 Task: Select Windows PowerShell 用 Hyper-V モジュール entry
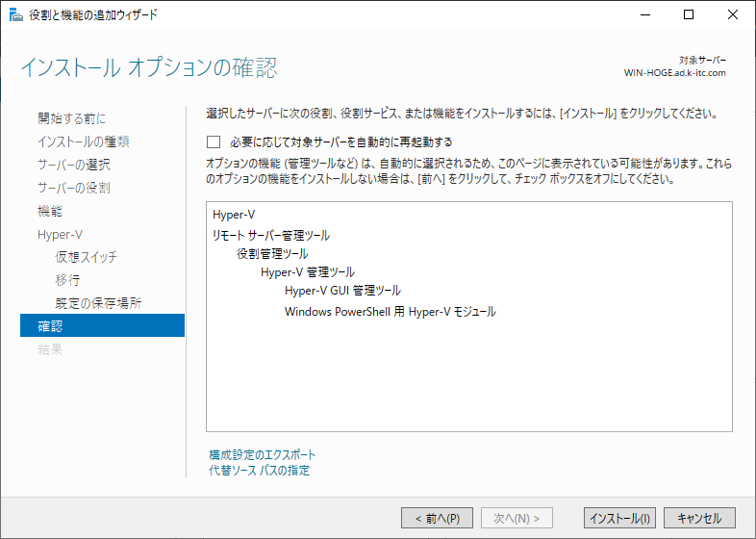[391, 312]
